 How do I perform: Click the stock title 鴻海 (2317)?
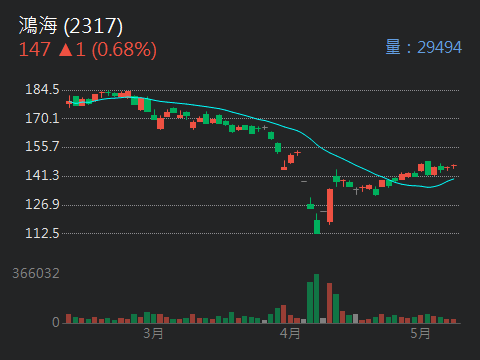click(71, 26)
